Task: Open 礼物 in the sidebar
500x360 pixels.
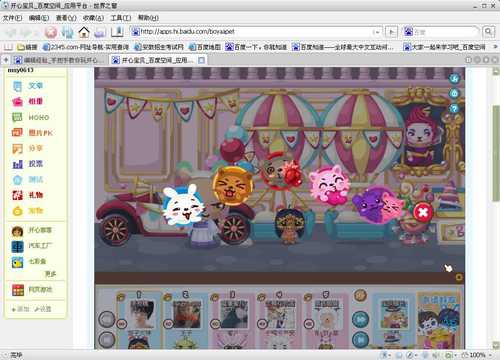Action: (x=28, y=195)
